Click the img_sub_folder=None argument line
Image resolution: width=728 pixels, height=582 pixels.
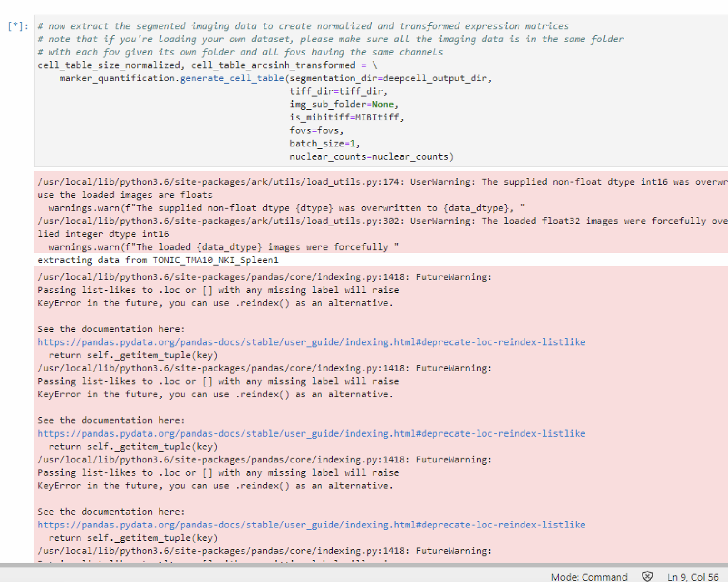[344, 104]
